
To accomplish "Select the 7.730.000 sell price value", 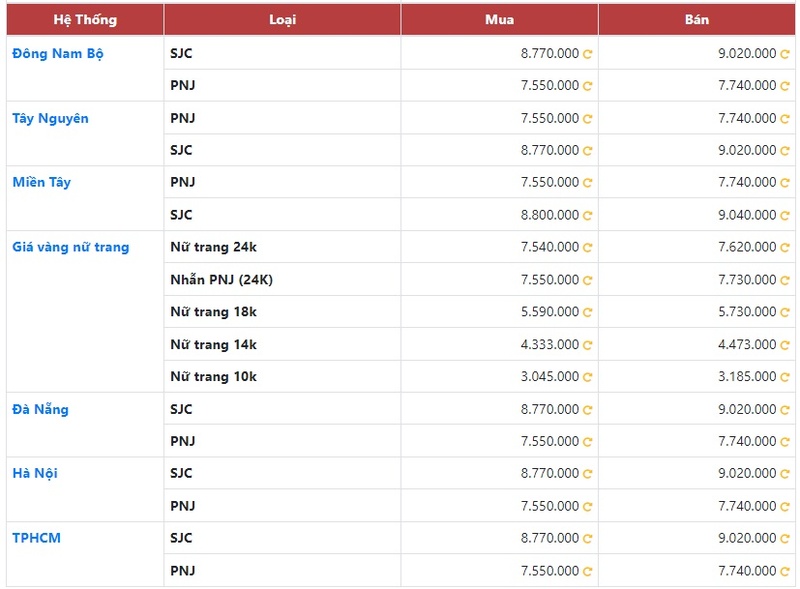I will [x=747, y=280].
